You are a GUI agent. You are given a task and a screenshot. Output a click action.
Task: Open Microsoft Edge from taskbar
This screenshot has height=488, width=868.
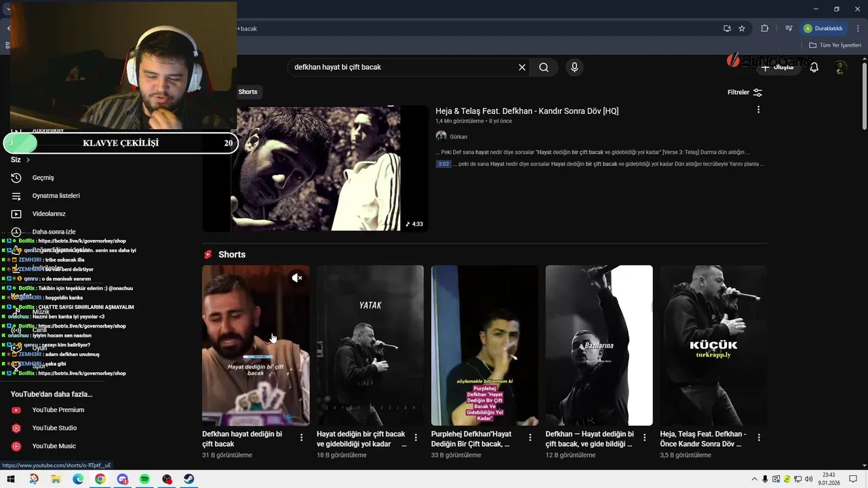coord(78,479)
